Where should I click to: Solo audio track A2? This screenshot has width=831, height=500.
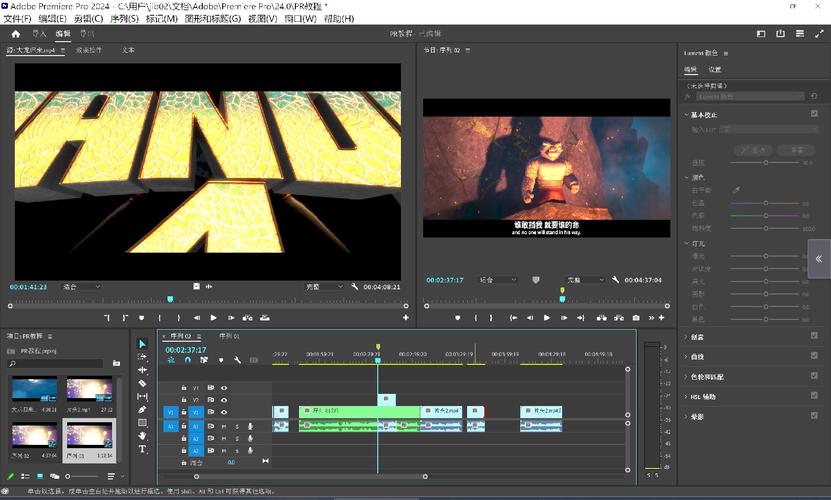237,438
